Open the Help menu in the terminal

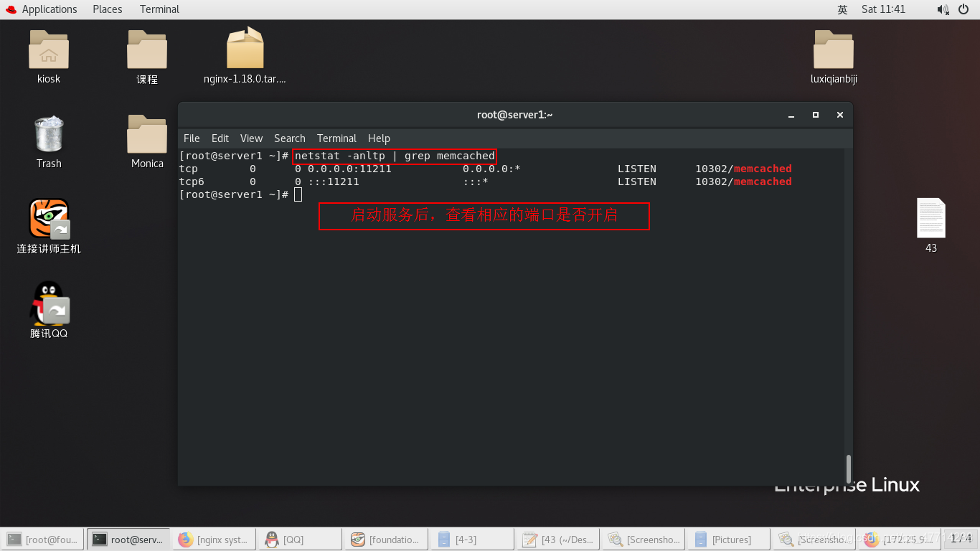[x=379, y=138]
